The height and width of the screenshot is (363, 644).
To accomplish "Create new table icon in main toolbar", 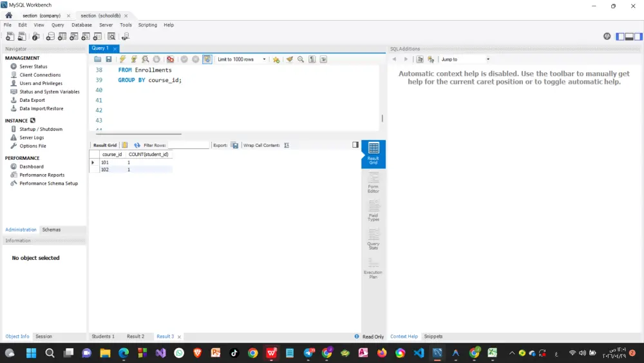I will point(62,37).
